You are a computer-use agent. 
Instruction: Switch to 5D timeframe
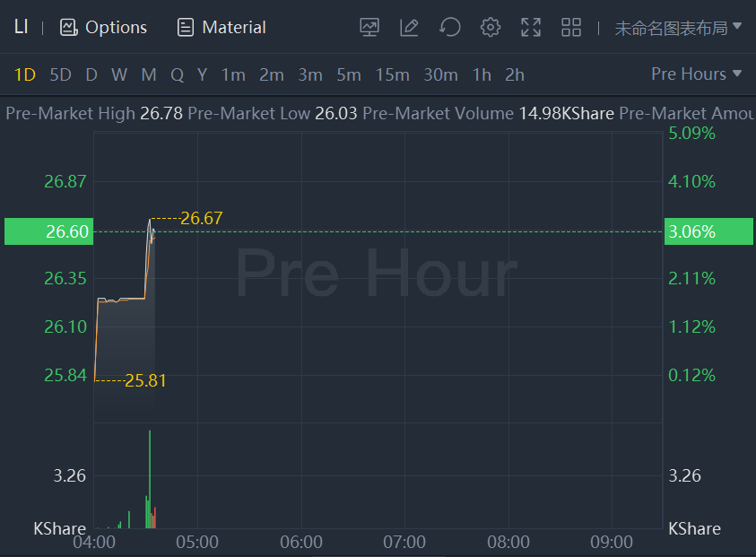pos(60,74)
